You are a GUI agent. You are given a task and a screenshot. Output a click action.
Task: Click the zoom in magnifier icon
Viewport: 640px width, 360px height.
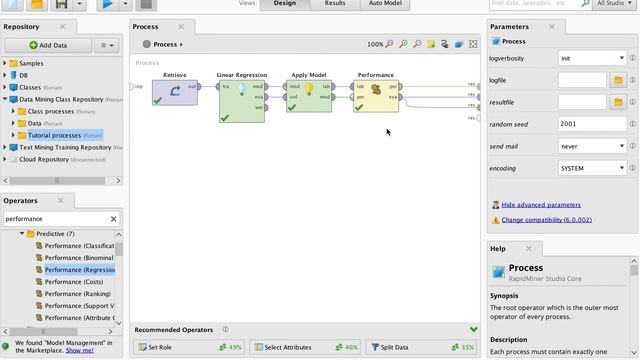click(x=403, y=44)
